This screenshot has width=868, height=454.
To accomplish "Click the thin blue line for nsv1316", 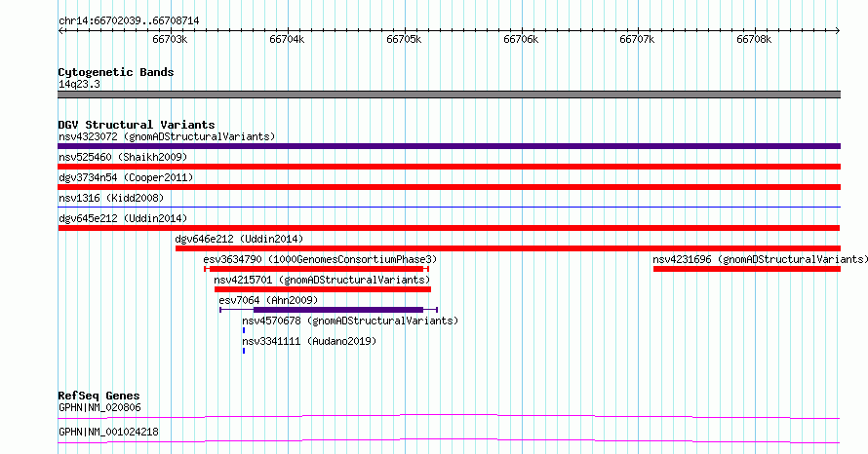I will click(x=449, y=207).
